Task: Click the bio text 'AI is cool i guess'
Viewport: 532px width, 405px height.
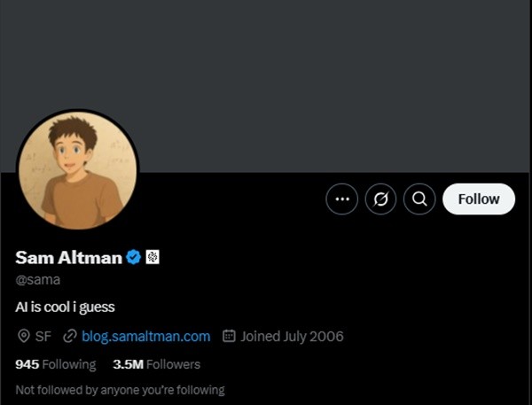Action: [x=66, y=307]
